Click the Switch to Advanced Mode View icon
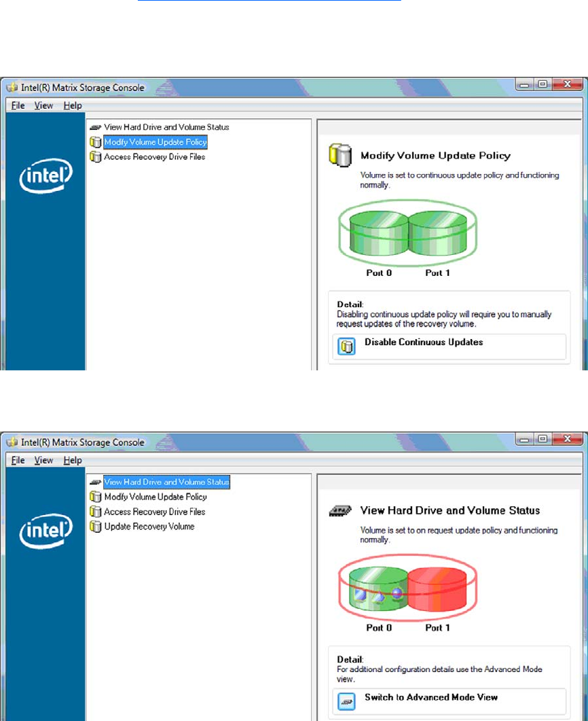Image resolution: width=588 pixels, height=721 pixels. [x=346, y=702]
